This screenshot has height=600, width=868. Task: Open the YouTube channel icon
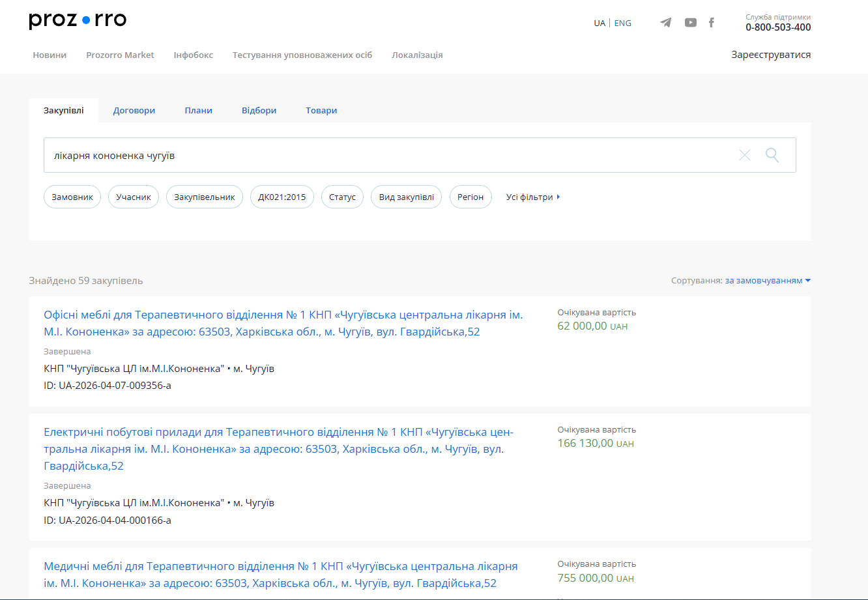click(x=691, y=23)
